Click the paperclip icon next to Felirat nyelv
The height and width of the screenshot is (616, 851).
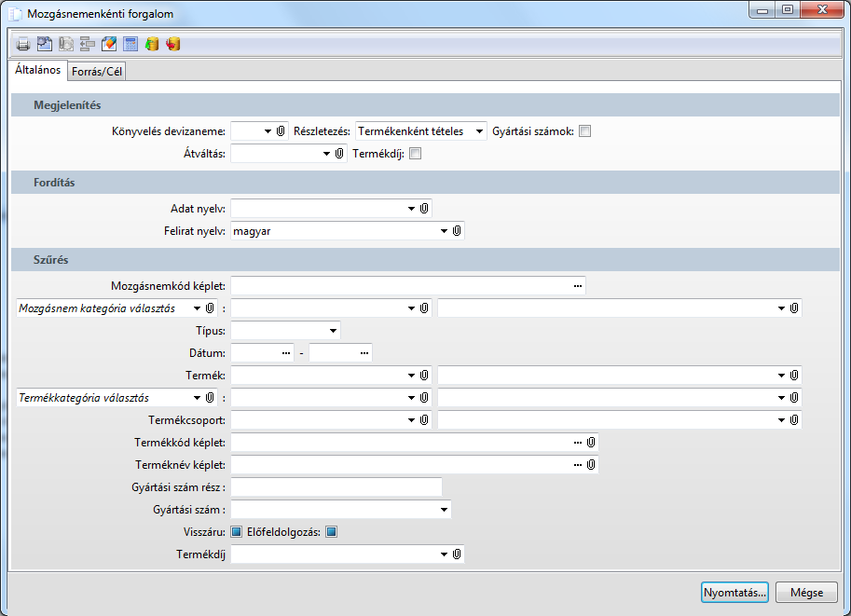click(x=457, y=230)
